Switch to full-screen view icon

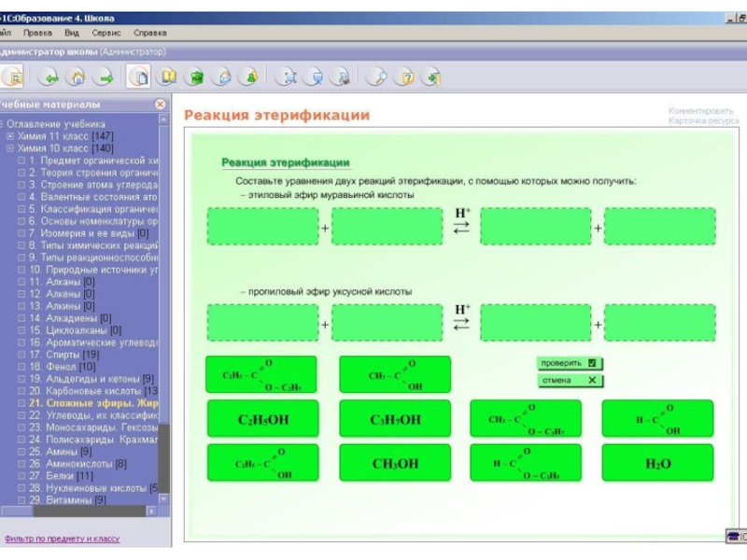(286, 77)
